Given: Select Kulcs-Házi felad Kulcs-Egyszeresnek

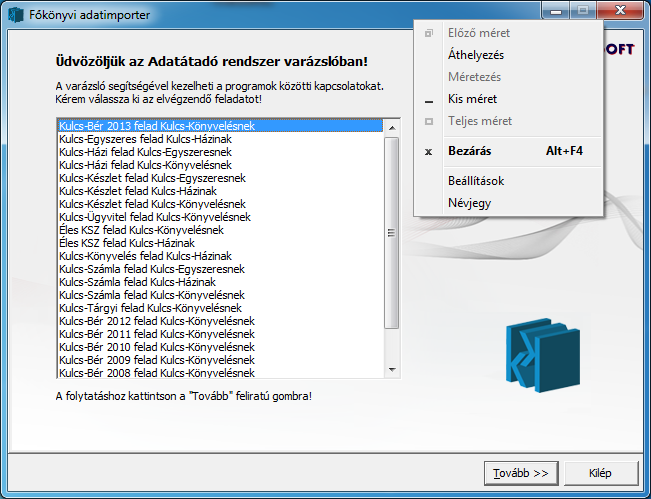Looking at the screenshot, I should [220, 152].
